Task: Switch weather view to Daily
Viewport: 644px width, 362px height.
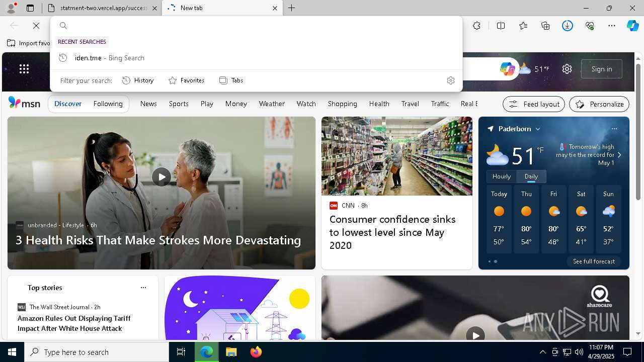Action: point(531,176)
